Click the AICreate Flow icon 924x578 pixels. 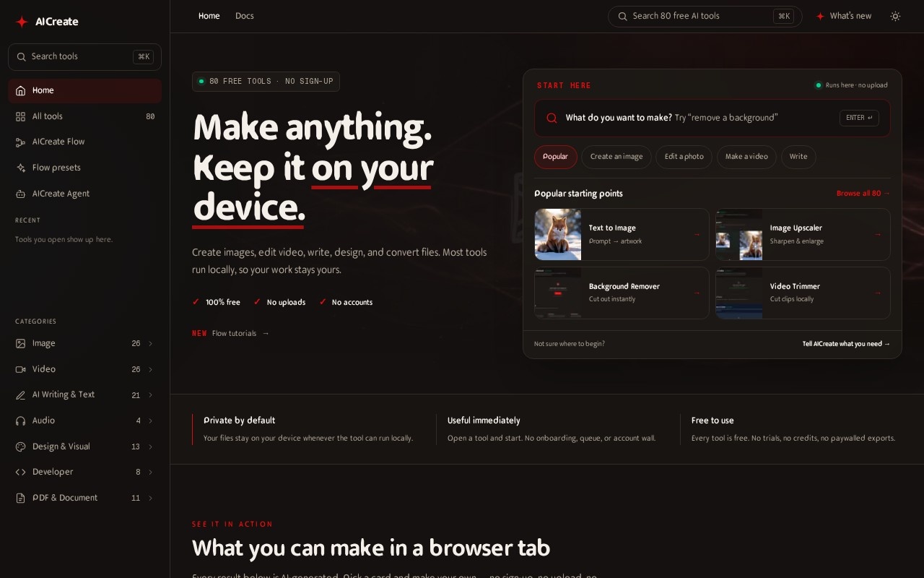tap(20, 142)
